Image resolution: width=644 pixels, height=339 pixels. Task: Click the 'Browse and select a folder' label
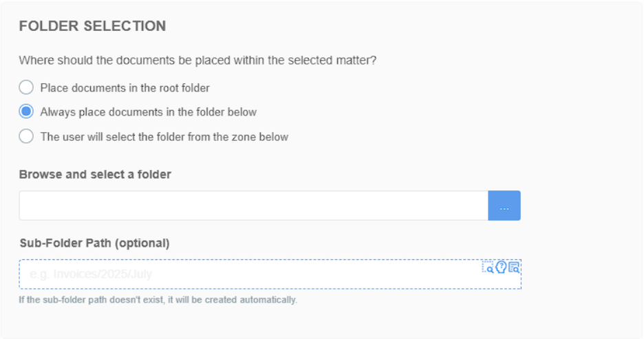(x=95, y=175)
